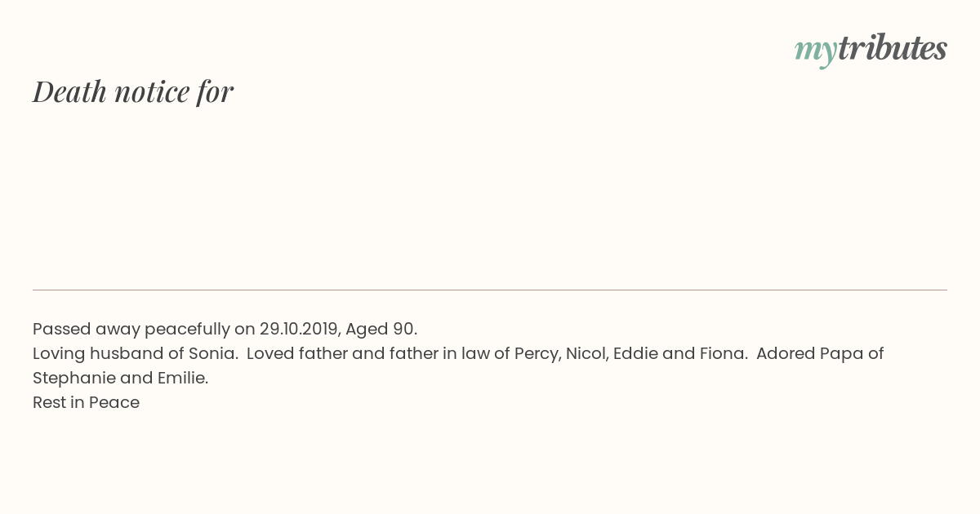
Task: Click the green "my" in the logo
Action: point(816,52)
